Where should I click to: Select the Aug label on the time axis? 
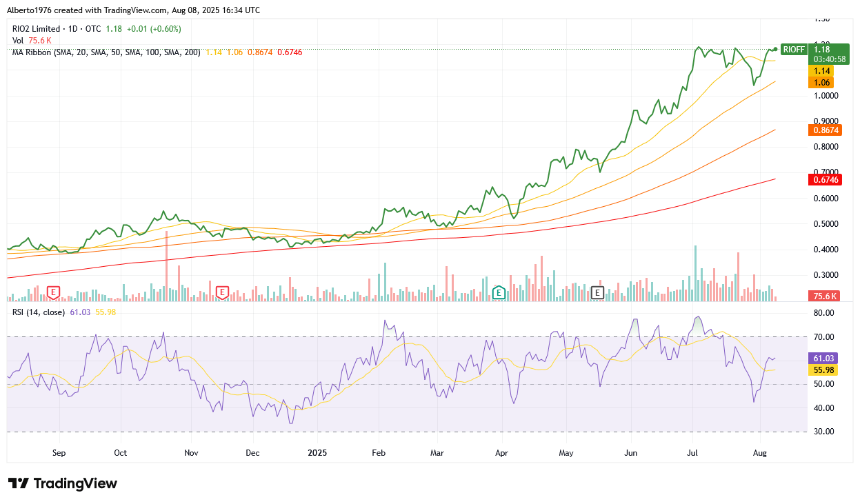click(759, 453)
